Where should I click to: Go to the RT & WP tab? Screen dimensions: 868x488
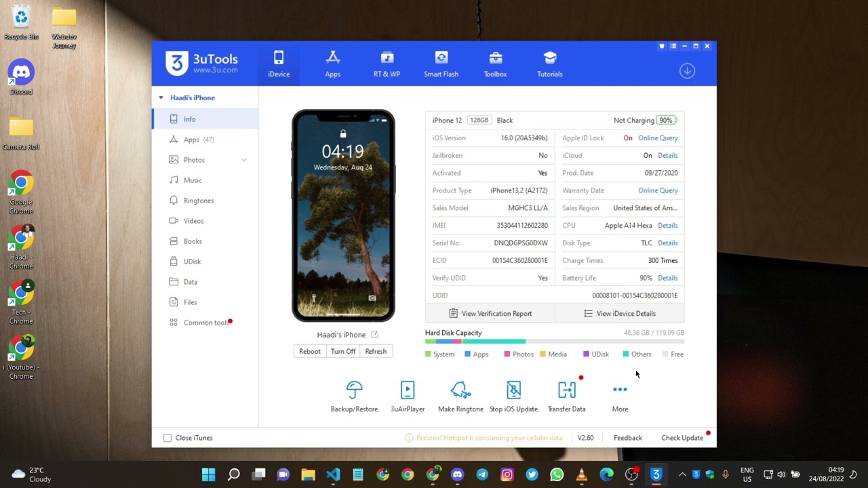coord(387,64)
